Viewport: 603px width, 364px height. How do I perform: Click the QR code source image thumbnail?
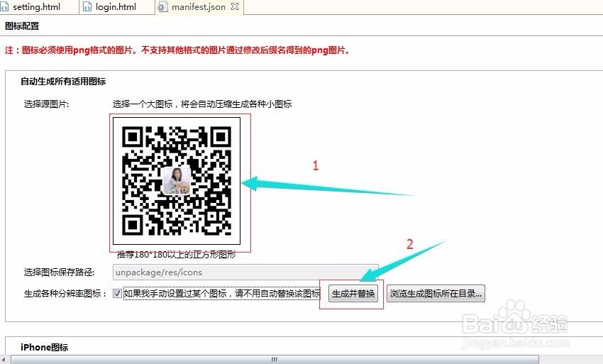[177, 181]
